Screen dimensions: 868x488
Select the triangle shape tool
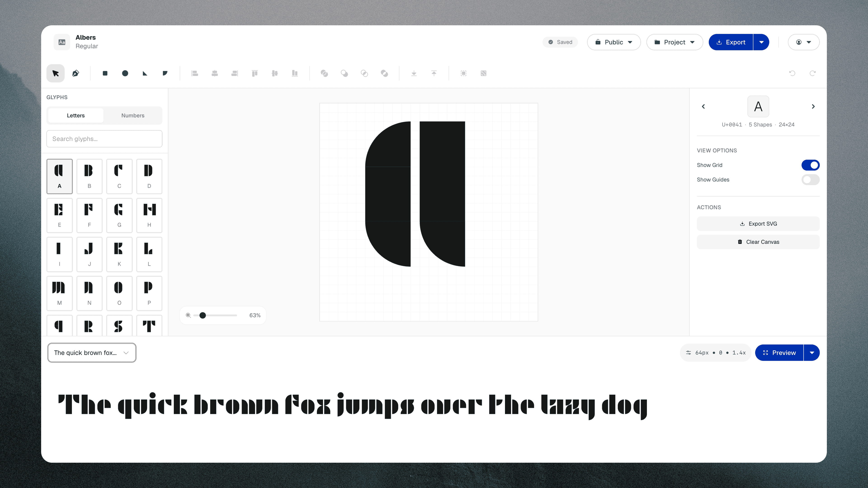145,73
